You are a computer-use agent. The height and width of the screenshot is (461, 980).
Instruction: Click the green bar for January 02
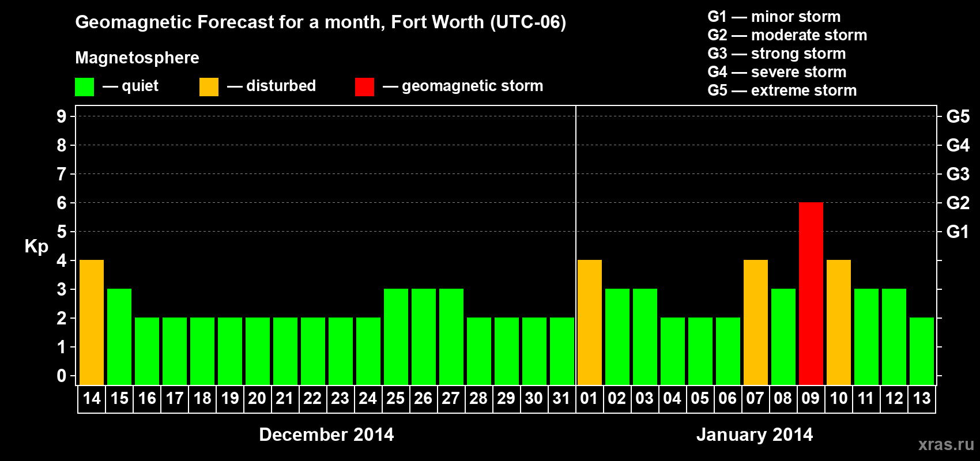pyautogui.click(x=617, y=337)
